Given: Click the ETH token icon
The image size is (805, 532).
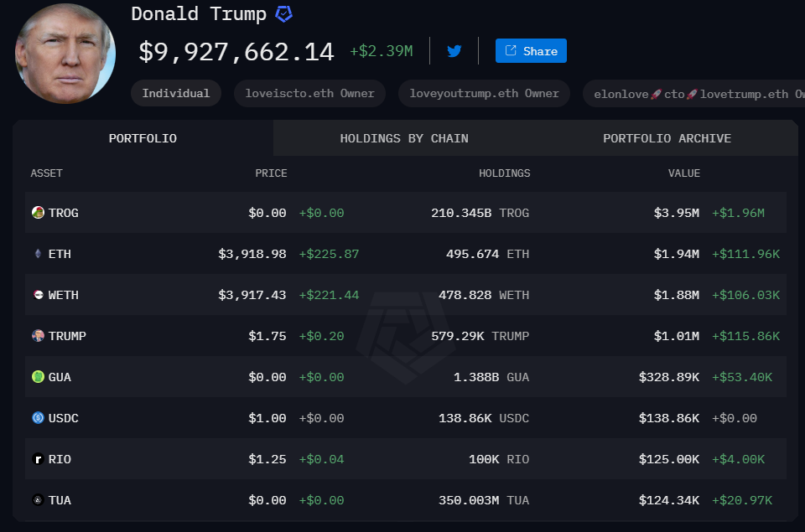Looking at the screenshot, I should tap(38, 253).
